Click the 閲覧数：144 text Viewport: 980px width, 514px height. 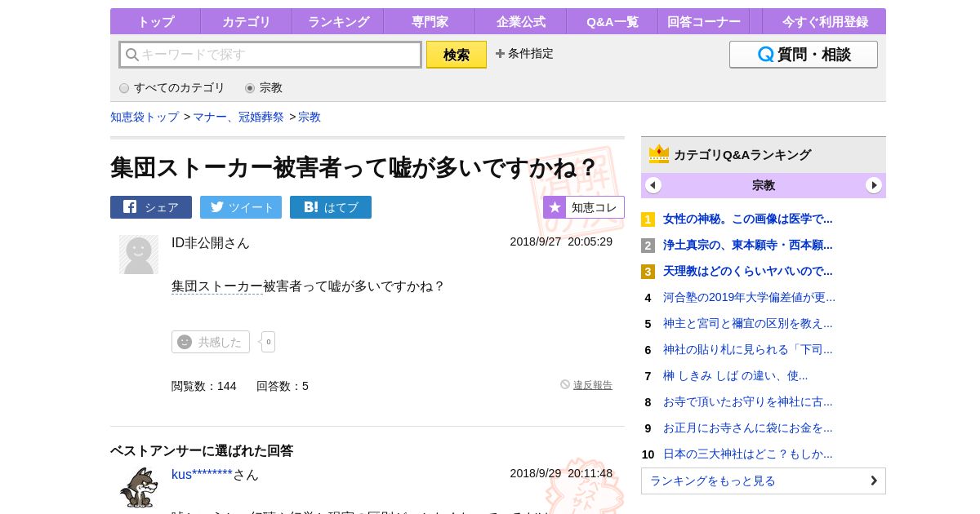204,386
